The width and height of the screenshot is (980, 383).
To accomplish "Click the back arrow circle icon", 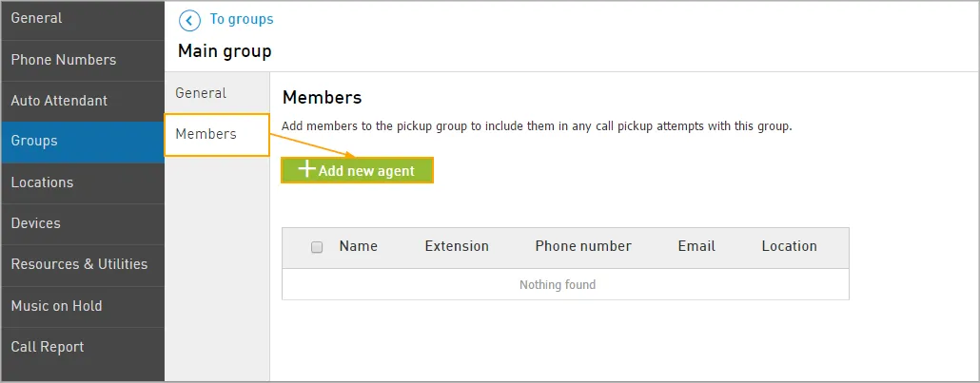I will (189, 20).
